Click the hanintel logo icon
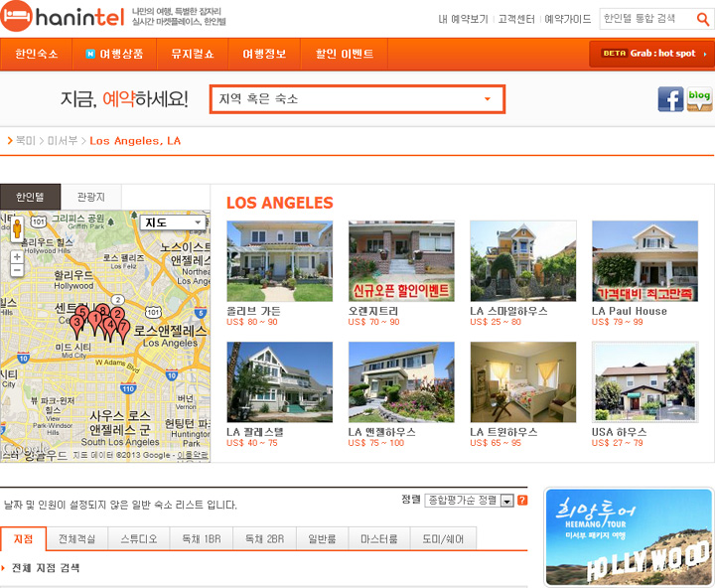 [17, 17]
